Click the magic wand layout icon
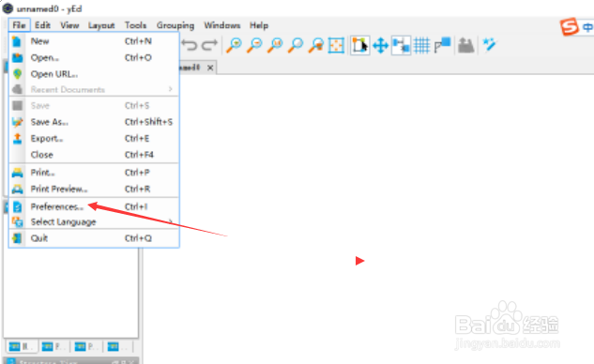 point(490,45)
